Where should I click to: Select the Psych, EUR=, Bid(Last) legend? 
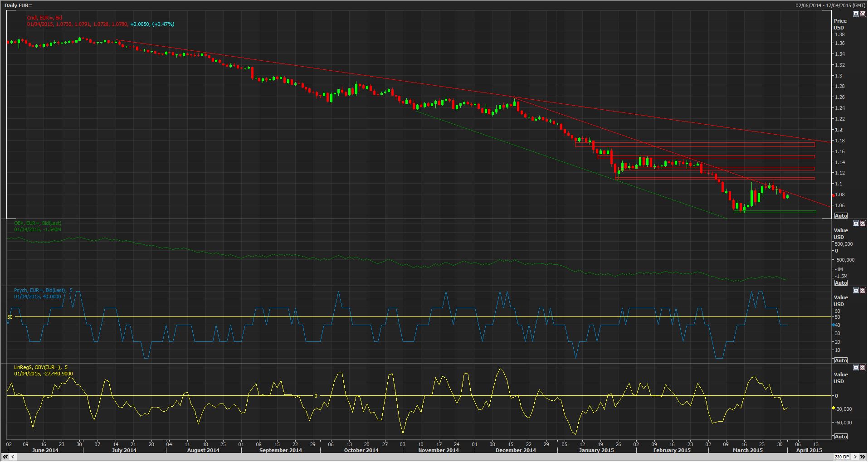(44, 290)
